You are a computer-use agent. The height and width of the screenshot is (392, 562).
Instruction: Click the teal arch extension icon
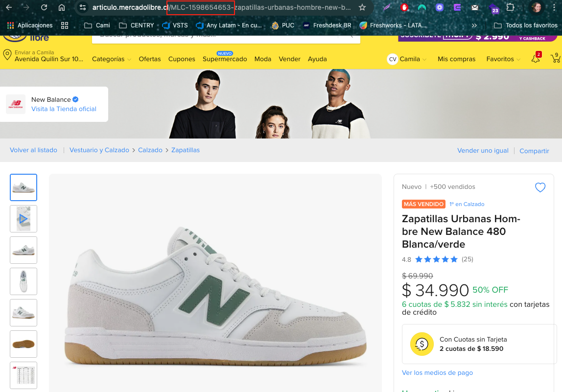click(422, 7)
